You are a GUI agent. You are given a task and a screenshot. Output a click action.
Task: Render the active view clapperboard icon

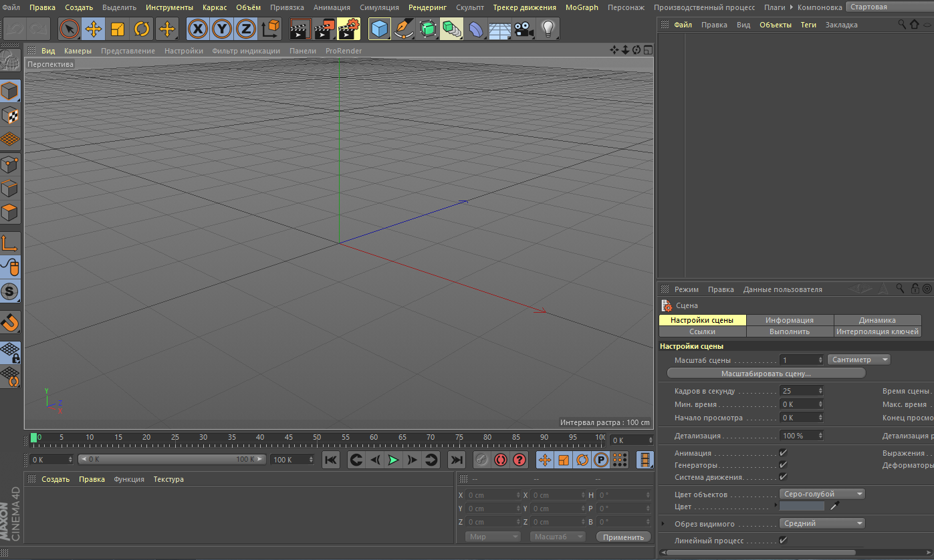click(301, 29)
